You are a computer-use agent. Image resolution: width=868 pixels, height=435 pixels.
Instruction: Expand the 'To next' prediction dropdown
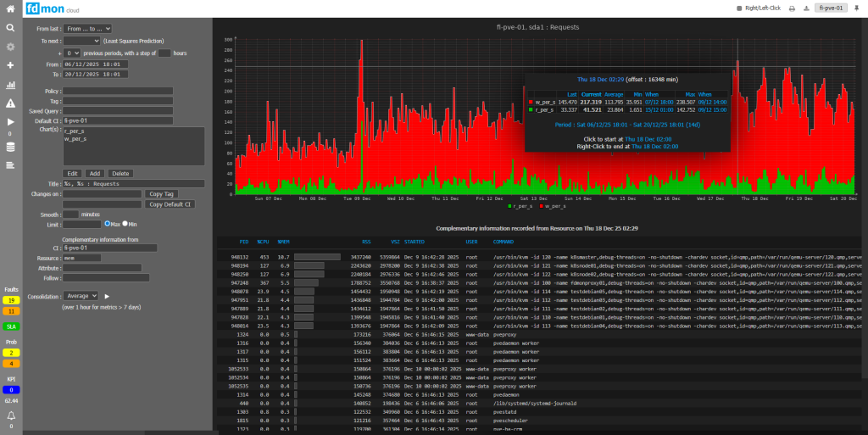(81, 40)
